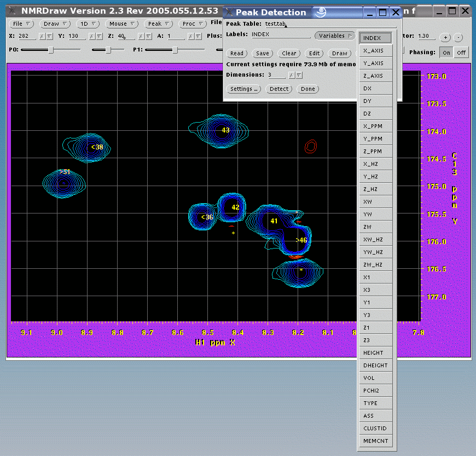Click the P1 phase slider handle
Image resolution: width=476 pixels, height=456 pixels.
(x=175, y=50)
